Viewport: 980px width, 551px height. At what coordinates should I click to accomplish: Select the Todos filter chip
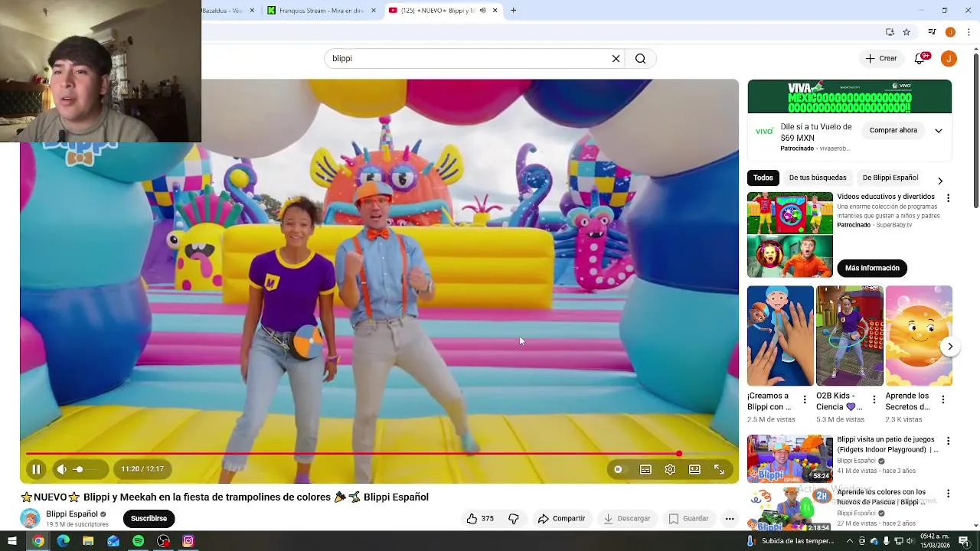pos(763,178)
